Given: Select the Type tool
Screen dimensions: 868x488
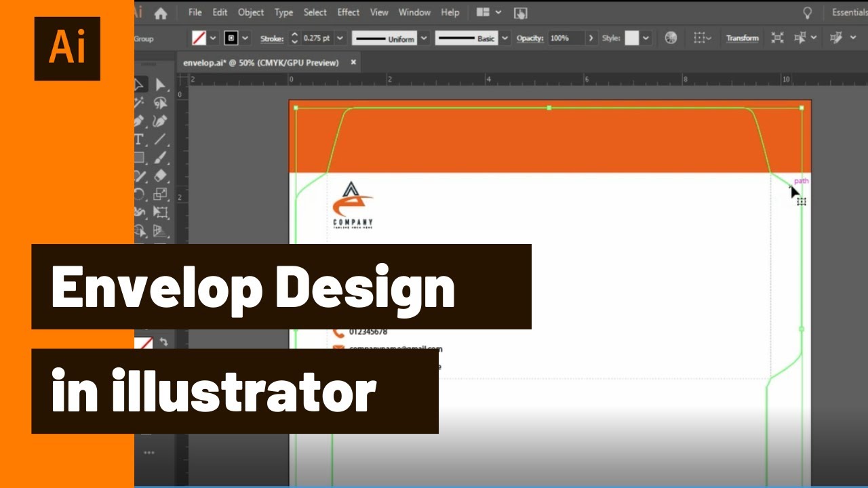Looking at the screenshot, I should click(x=139, y=140).
